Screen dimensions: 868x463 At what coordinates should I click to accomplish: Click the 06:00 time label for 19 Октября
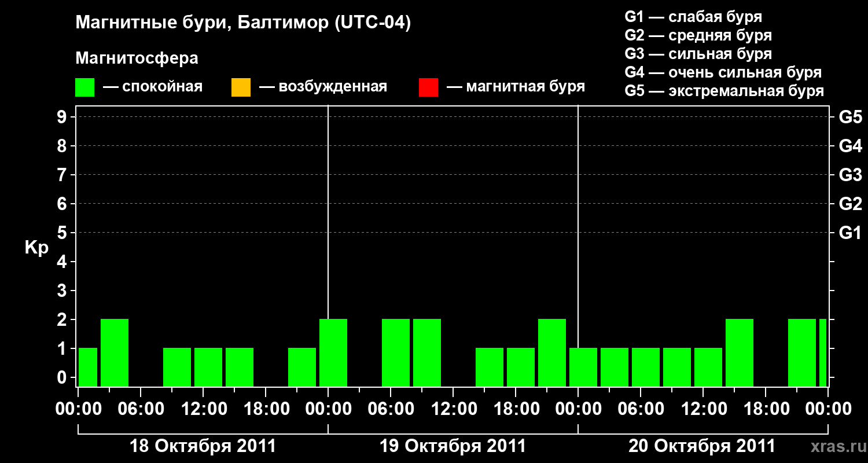(x=391, y=409)
